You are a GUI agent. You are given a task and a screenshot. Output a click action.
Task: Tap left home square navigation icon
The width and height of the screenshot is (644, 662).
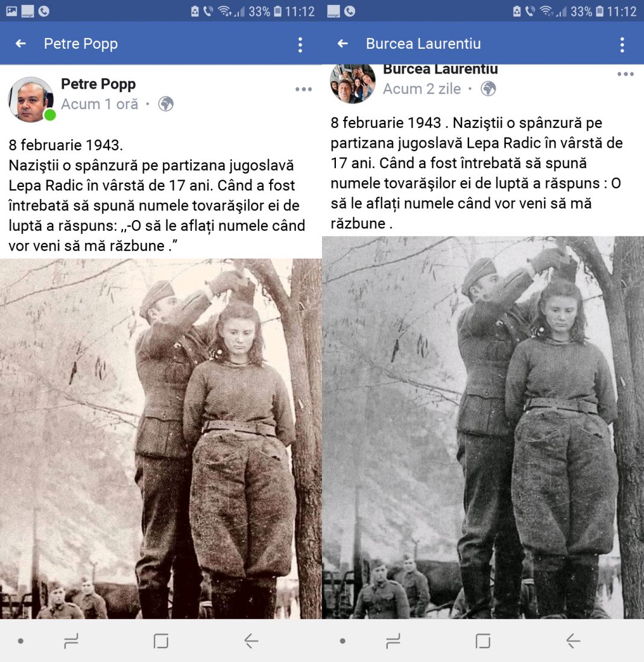coord(161,641)
